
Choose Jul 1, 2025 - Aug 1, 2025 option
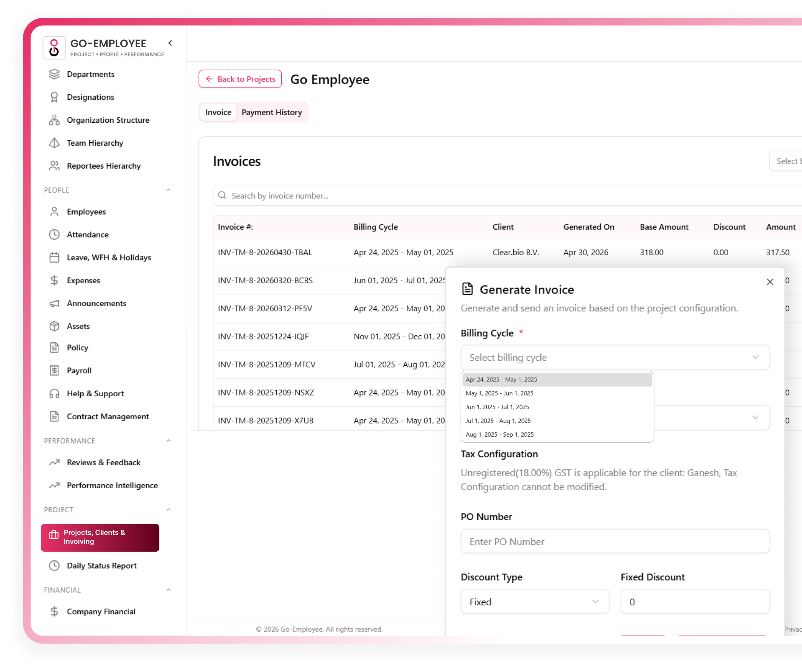tap(557, 421)
